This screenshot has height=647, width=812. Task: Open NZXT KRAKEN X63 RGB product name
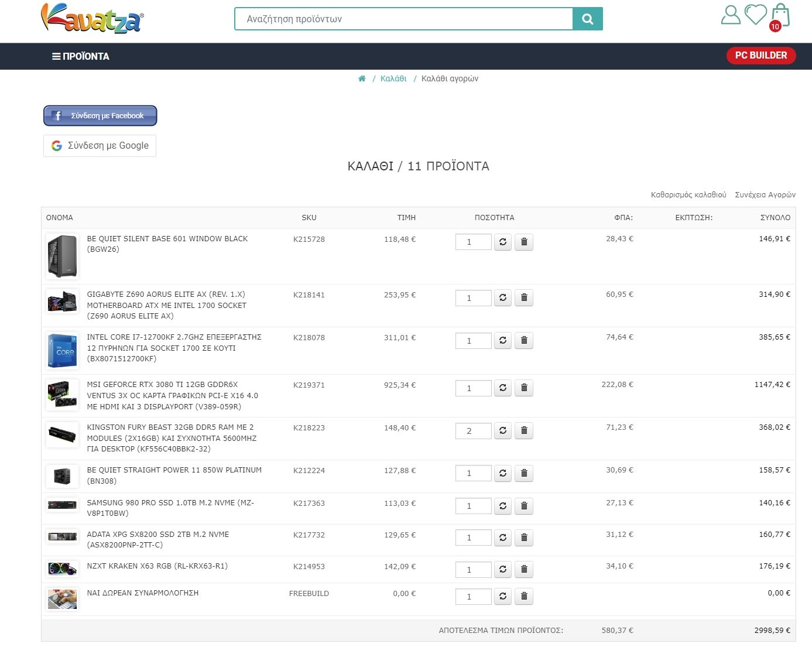pos(157,566)
